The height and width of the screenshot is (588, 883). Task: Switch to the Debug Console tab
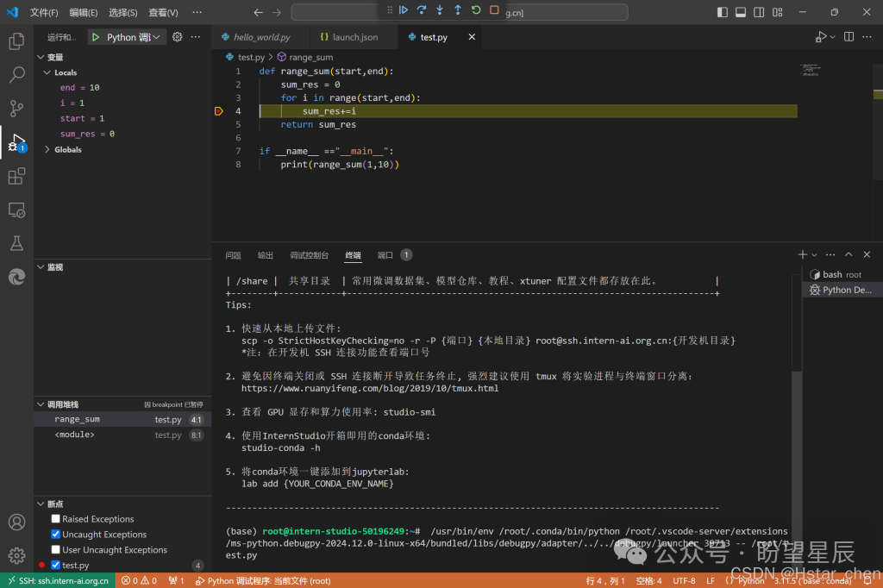[x=310, y=255]
